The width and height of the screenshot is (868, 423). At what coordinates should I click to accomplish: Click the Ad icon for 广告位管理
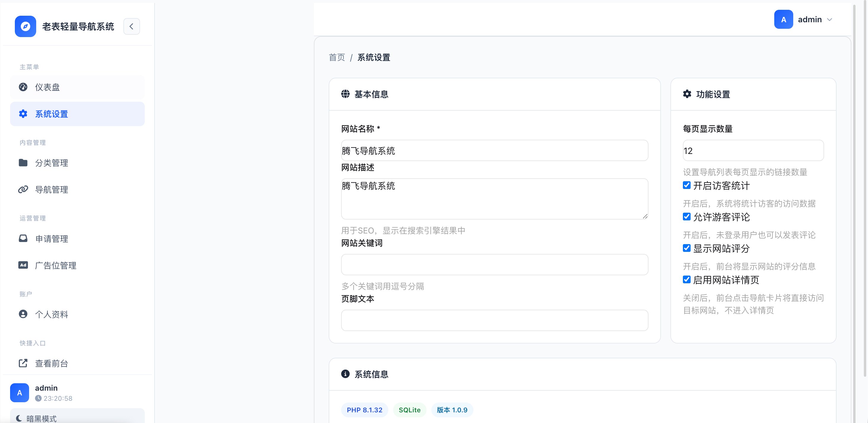pyautogui.click(x=23, y=265)
